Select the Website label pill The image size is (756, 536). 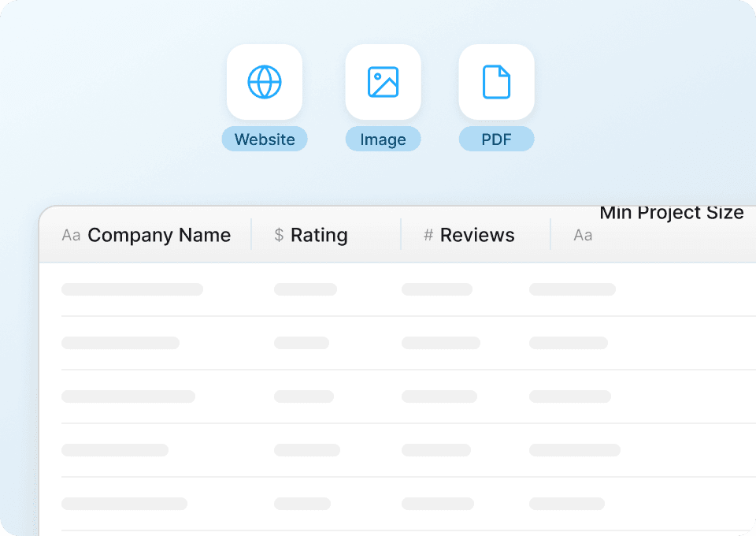(265, 140)
